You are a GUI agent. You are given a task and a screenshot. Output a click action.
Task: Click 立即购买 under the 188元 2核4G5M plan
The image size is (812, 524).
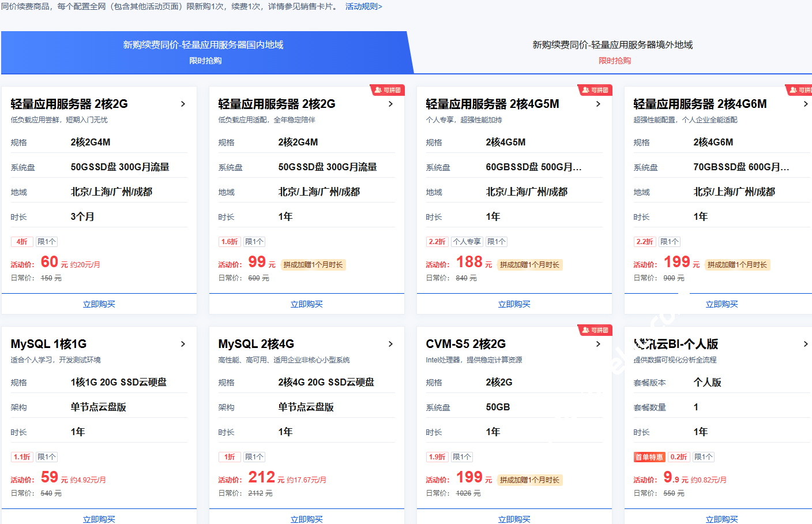(x=514, y=304)
